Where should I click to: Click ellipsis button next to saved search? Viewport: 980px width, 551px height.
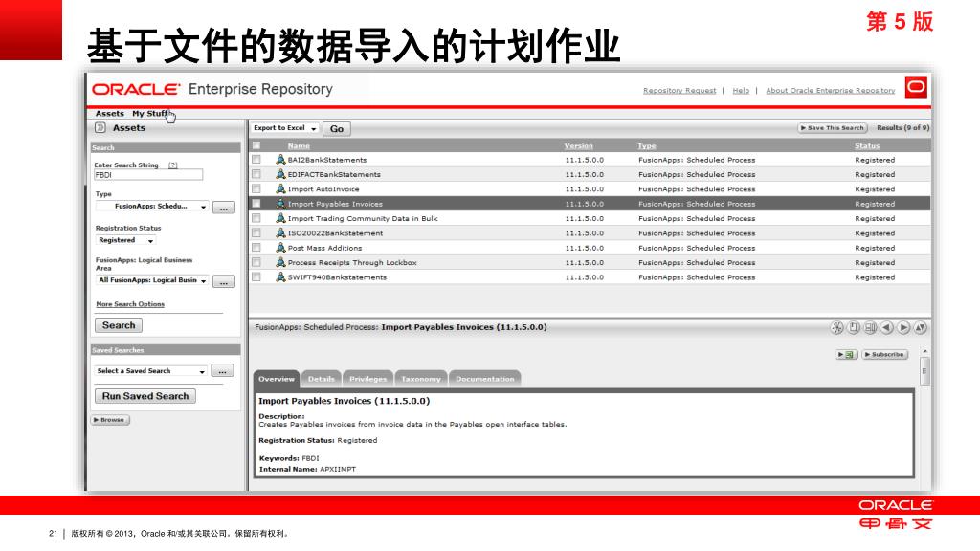click(x=222, y=371)
